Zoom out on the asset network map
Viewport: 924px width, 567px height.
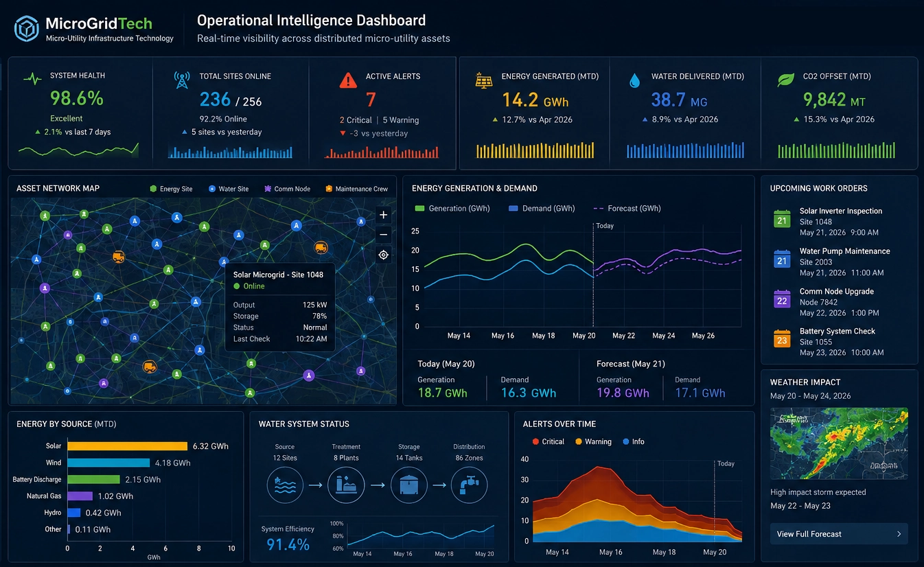click(x=384, y=235)
